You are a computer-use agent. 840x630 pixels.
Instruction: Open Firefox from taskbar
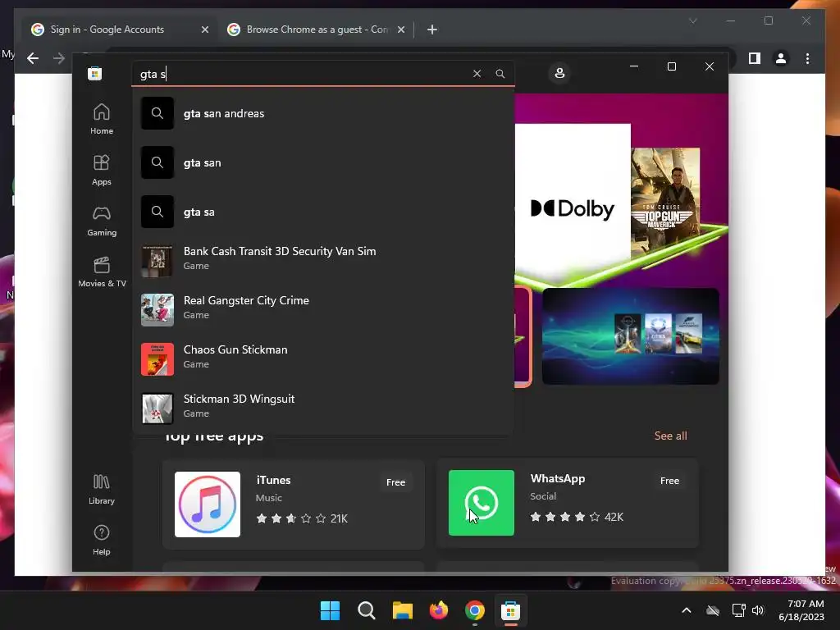pyautogui.click(x=439, y=610)
